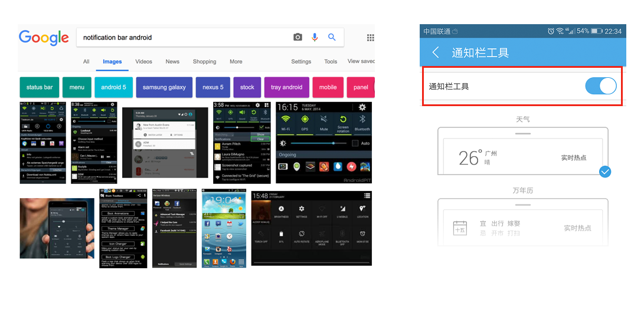
Task: Click 实时热点 in the 万年历 card
Action: click(x=577, y=228)
